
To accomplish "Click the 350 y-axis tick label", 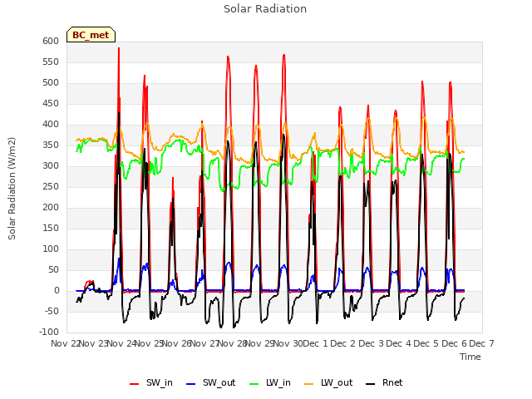I will [51, 145].
